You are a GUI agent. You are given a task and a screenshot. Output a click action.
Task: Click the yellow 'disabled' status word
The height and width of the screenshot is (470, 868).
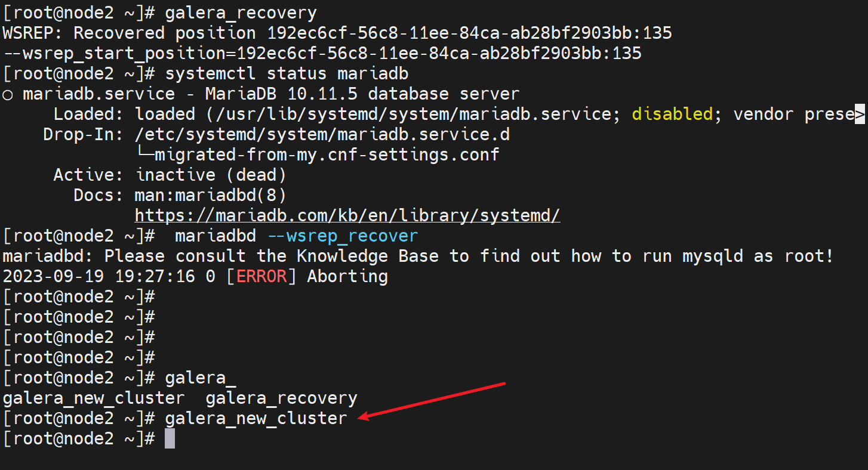click(x=672, y=114)
